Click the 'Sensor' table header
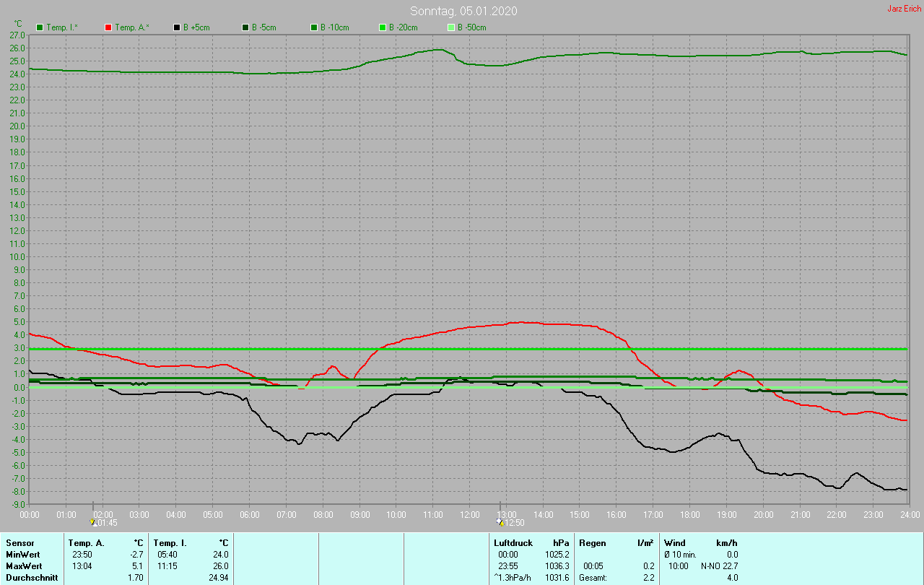 click(x=19, y=542)
